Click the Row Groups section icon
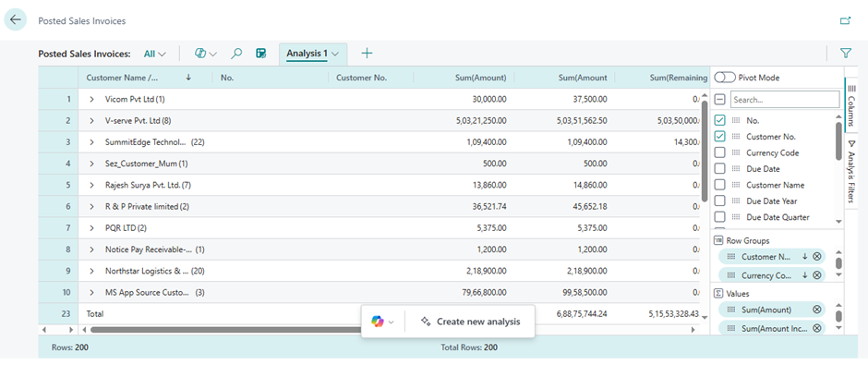This screenshot has height=365, width=868. tap(718, 241)
